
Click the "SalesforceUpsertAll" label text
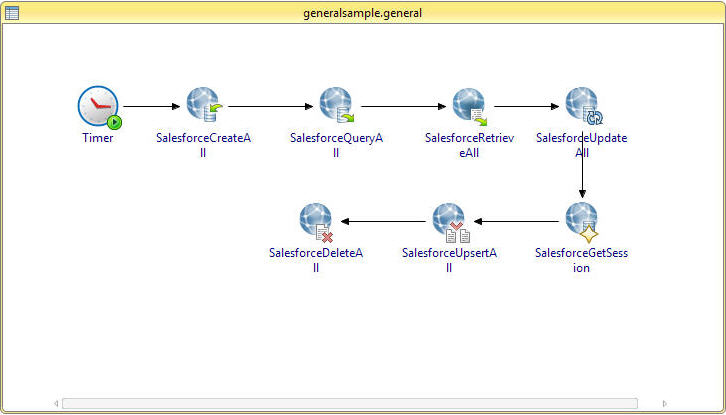tap(449, 260)
